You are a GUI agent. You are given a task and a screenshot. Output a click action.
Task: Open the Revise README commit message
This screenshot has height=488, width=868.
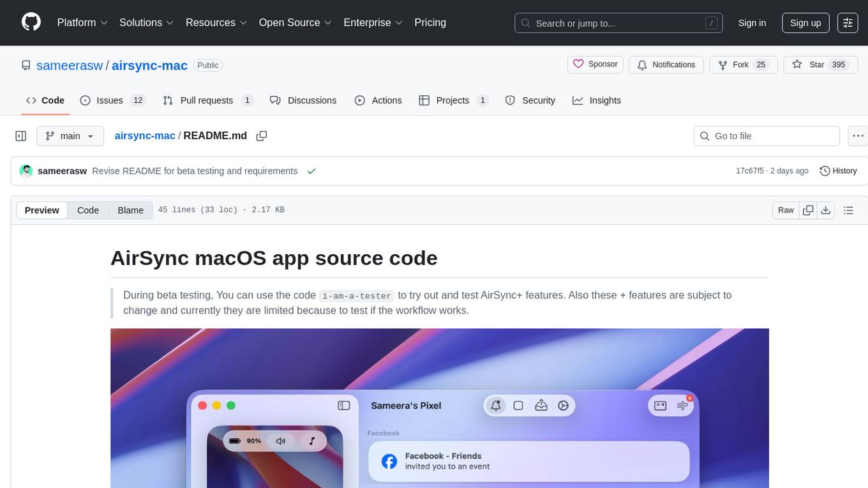point(195,171)
